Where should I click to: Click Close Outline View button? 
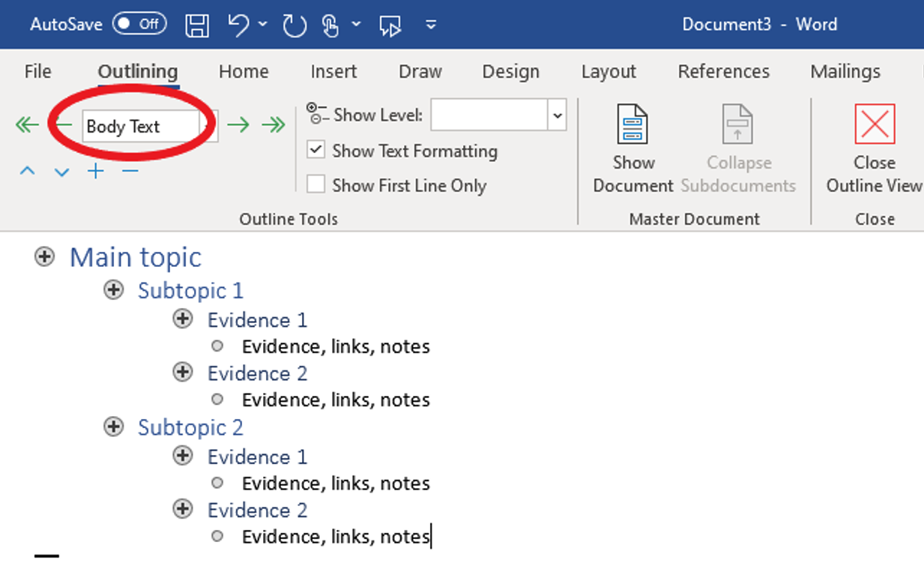pyautogui.click(x=874, y=150)
